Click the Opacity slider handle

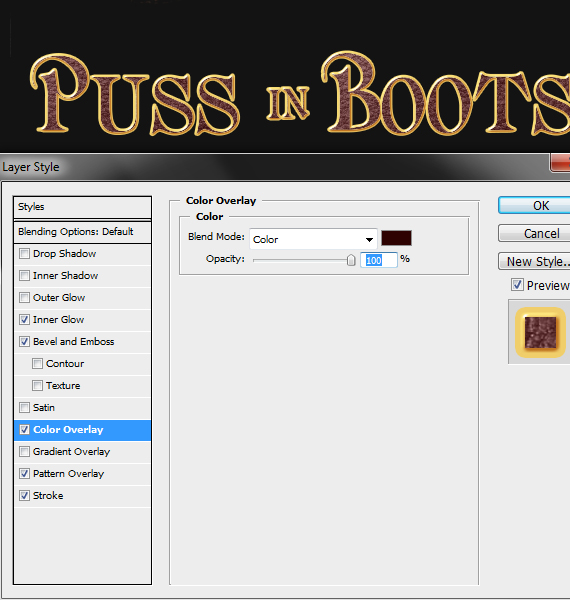click(351, 260)
